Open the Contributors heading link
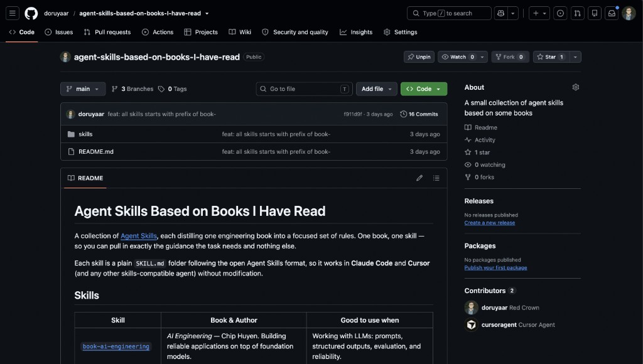 pos(490,291)
